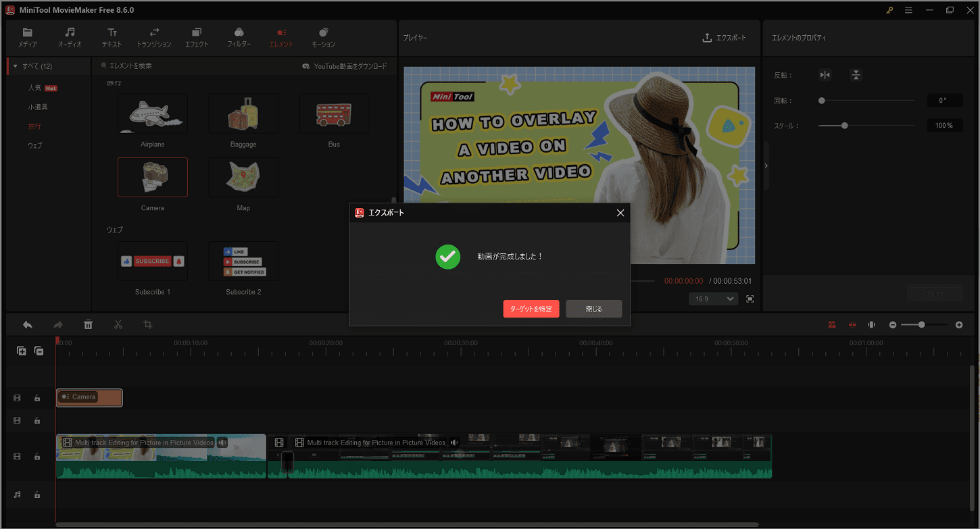
Task: Open the 16:9 aspect ratio dropdown
Action: click(713, 299)
